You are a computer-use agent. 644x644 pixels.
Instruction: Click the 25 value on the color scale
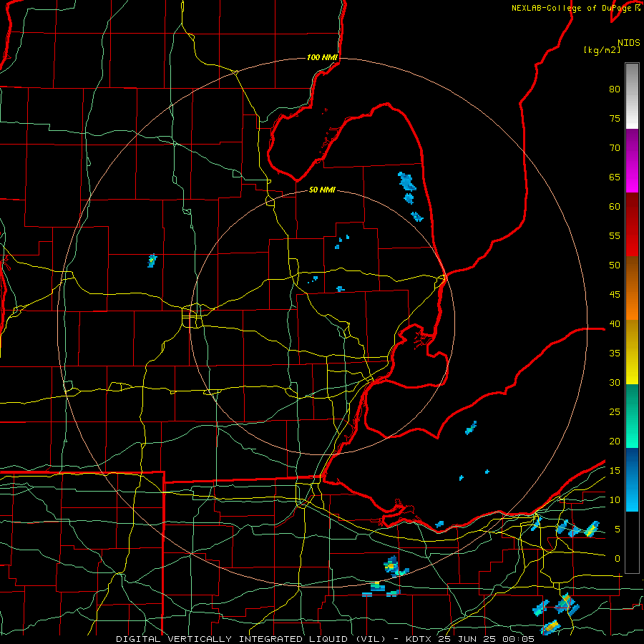pyautogui.click(x=615, y=412)
